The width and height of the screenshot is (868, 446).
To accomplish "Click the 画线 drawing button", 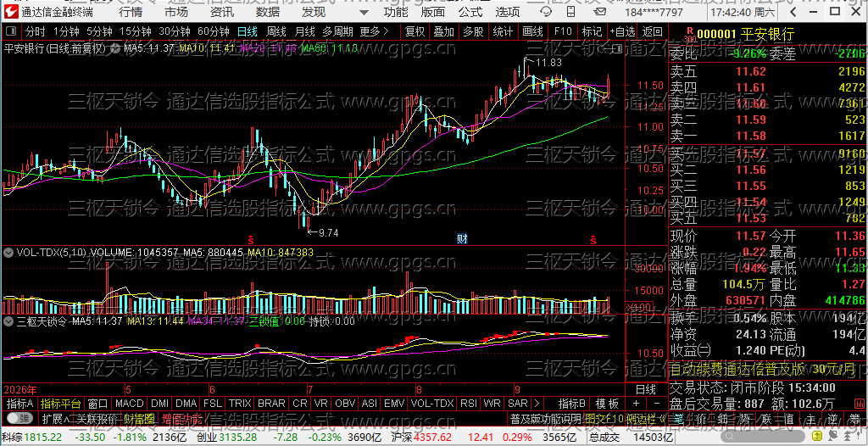I will (532, 31).
